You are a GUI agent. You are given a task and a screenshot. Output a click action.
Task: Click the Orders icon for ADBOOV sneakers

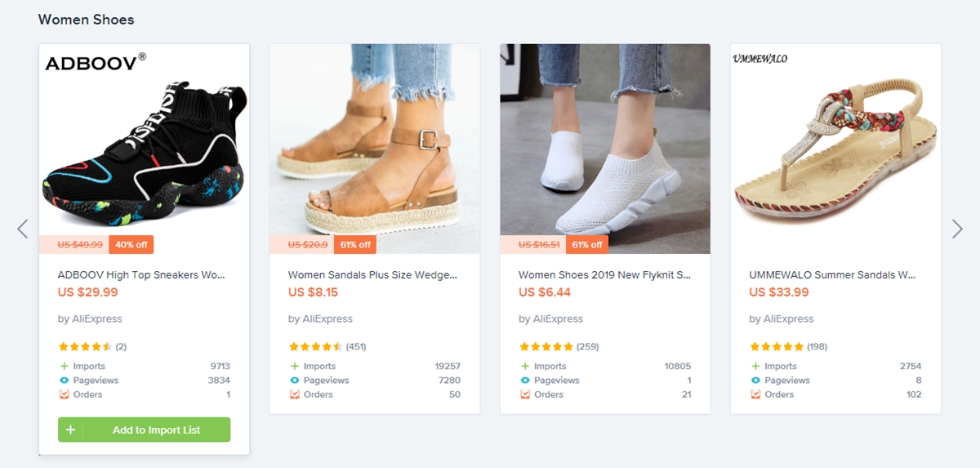[65, 394]
